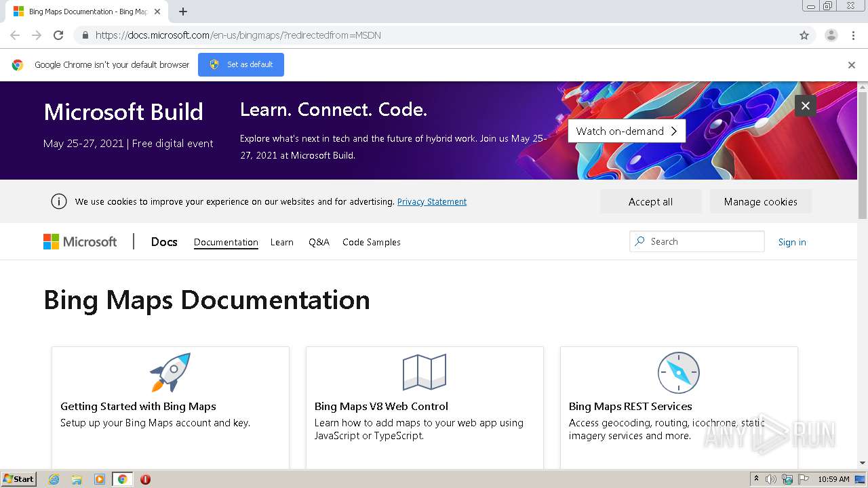Click the cookie info circle icon
The height and width of the screenshot is (488, 868).
click(x=59, y=201)
